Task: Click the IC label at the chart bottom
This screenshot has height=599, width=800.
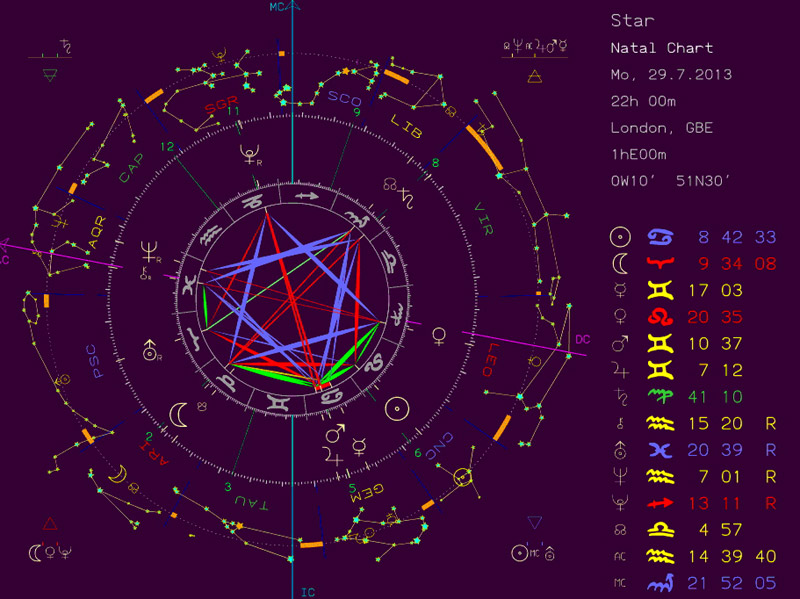Action: [308, 592]
